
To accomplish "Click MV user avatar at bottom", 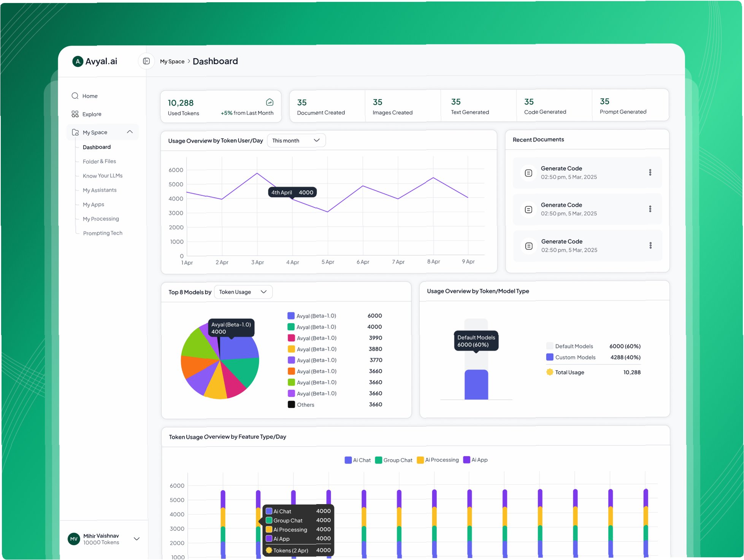I will pos(74,539).
